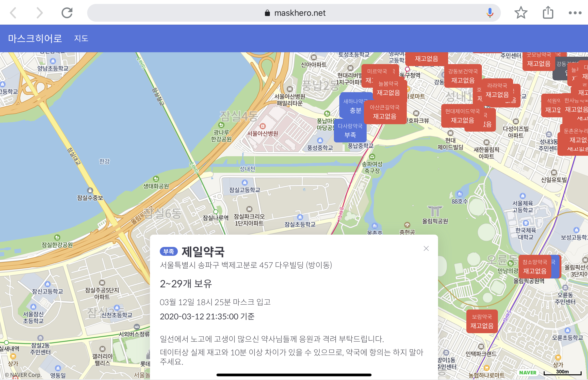Click the 한강 river label
Image resolution: width=588 pixels, height=380 pixels.
pyautogui.click(x=104, y=161)
